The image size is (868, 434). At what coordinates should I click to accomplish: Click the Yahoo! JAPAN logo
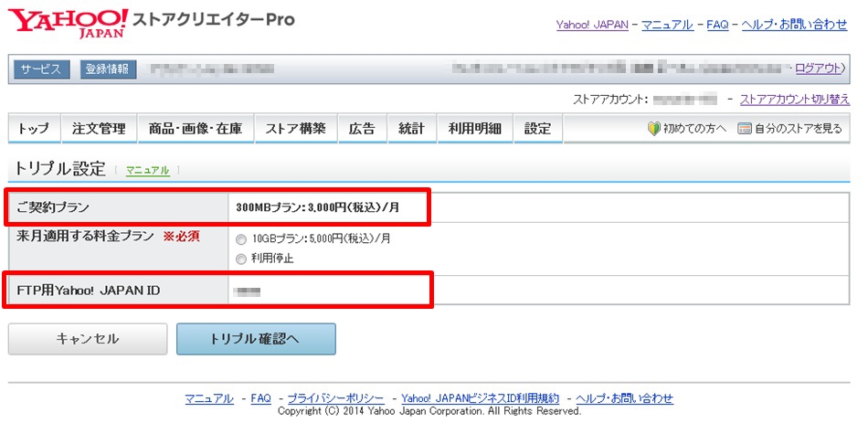(x=69, y=24)
